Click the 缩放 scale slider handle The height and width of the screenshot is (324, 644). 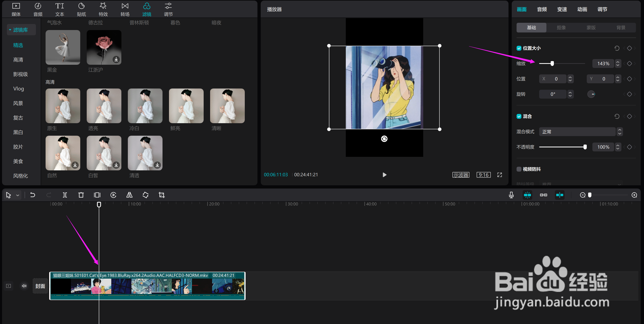[x=552, y=64]
